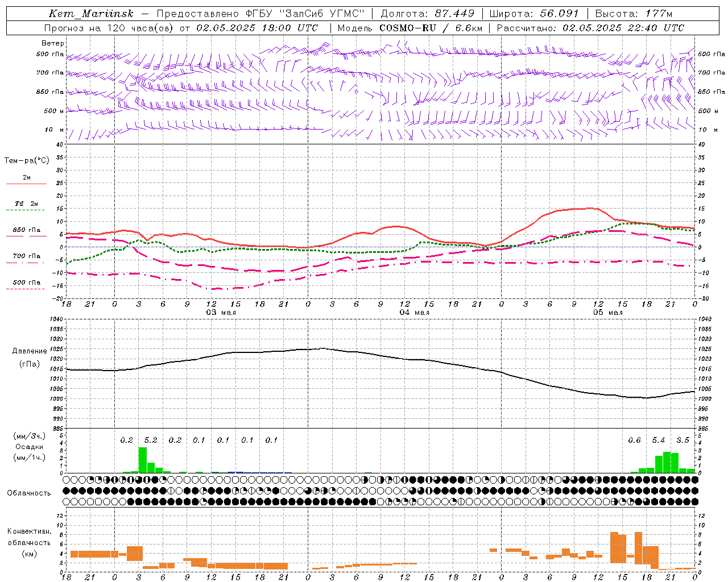Viewport: 728px width, 582px height.
Task: Click the 5.4 precipitation amount value
Action: [x=659, y=440]
